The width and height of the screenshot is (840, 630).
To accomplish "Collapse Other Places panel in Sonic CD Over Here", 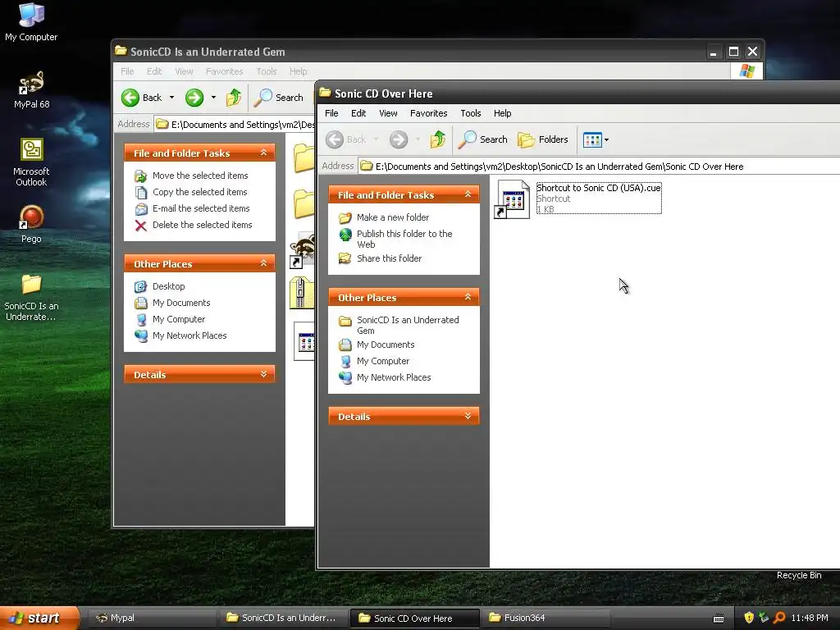I will point(468,297).
